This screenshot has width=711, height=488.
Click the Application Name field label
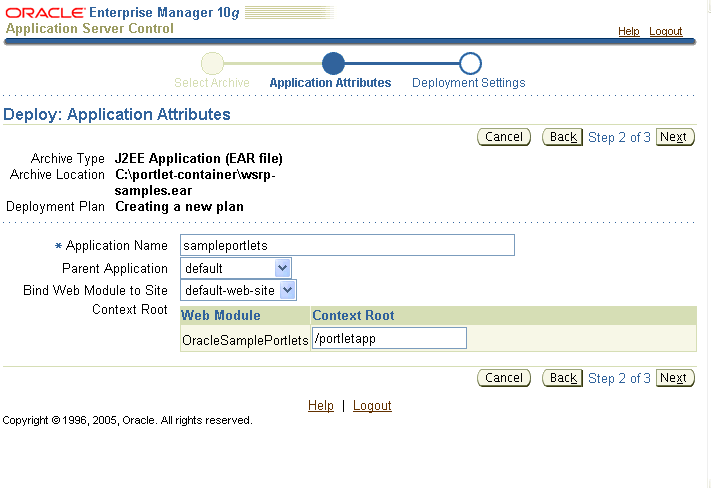[117, 246]
